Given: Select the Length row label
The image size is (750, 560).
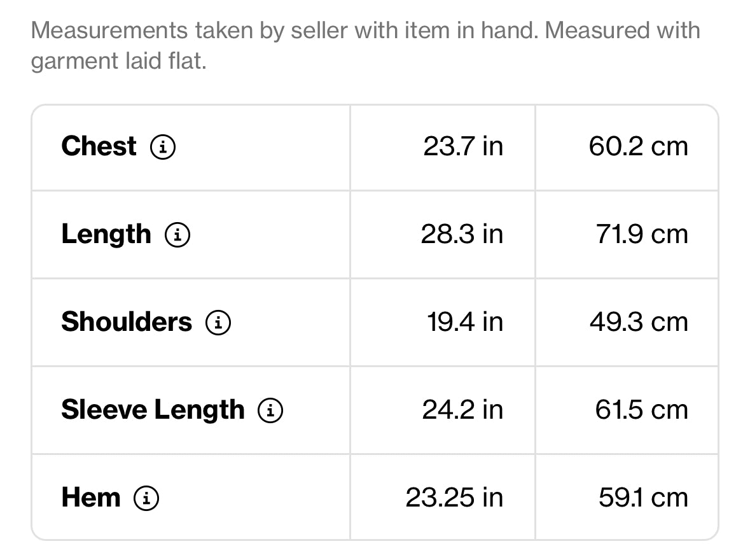Looking at the screenshot, I should point(106,235).
